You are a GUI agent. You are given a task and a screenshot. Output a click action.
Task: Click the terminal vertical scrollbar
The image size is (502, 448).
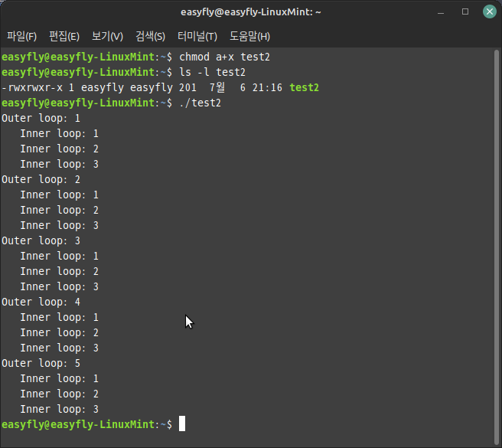(x=497, y=247)
